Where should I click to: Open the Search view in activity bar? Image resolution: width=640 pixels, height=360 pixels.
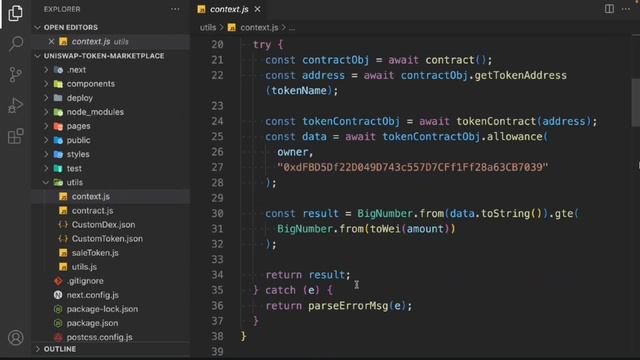tap(16, 44)
